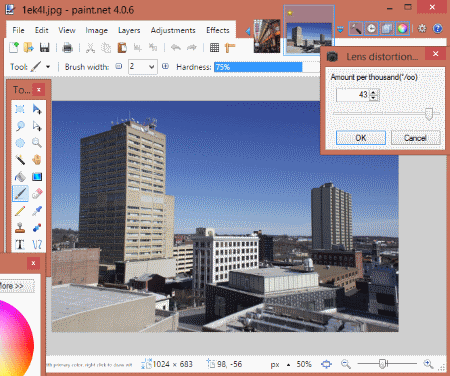Toggle the Colors window button

402,29
